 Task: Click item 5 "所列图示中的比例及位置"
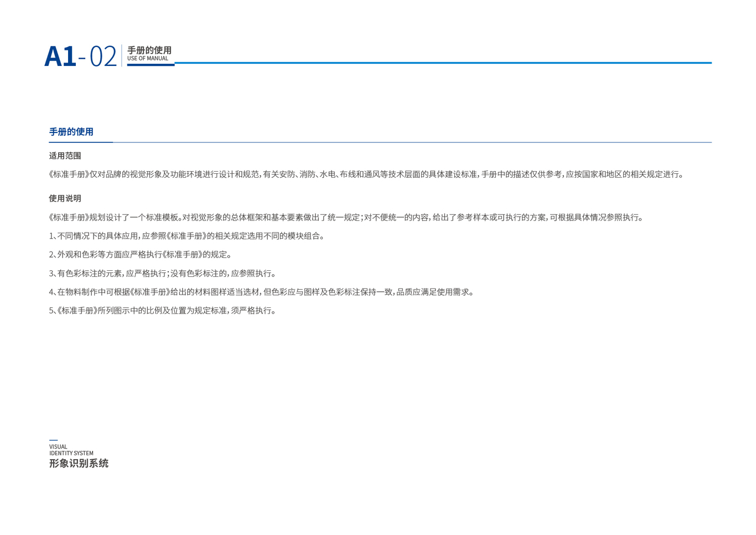point(163,311)
